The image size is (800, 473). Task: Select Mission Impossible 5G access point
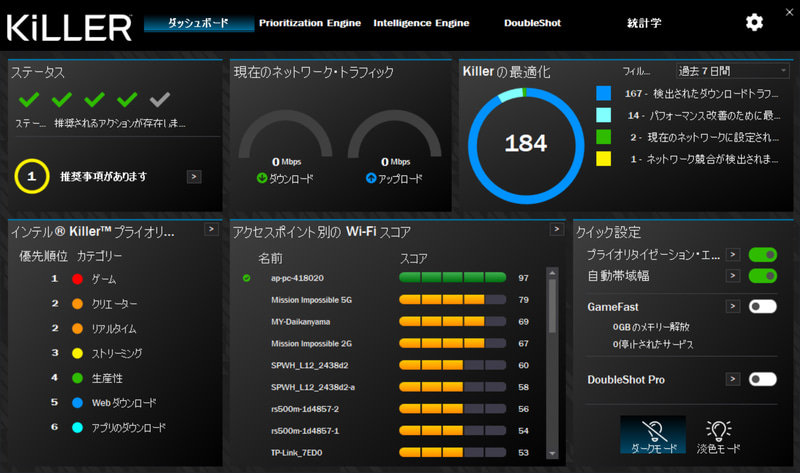(x=311, y=300)
